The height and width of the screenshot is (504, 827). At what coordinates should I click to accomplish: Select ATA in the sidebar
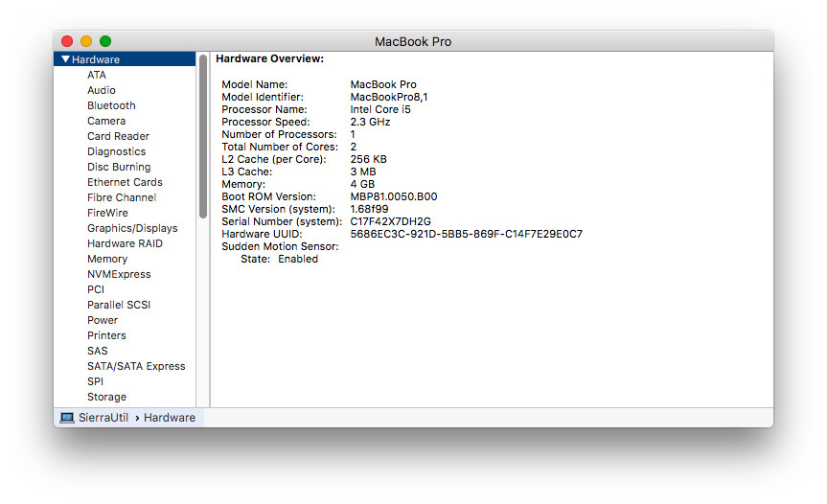[x=97, y=75]
